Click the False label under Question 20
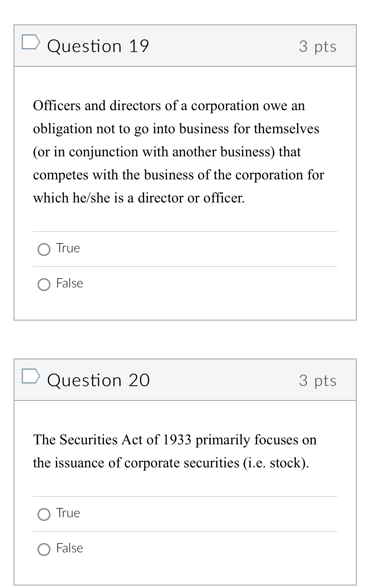Image resolution: width=374 pixels, height=588 pixels. pyautogui.click(x=69, y=548)
